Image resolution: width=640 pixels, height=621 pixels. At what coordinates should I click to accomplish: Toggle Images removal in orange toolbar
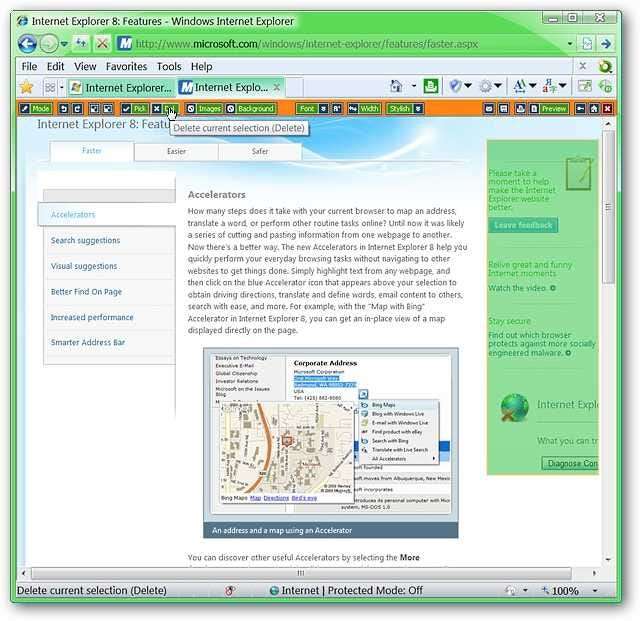(204, 109)
